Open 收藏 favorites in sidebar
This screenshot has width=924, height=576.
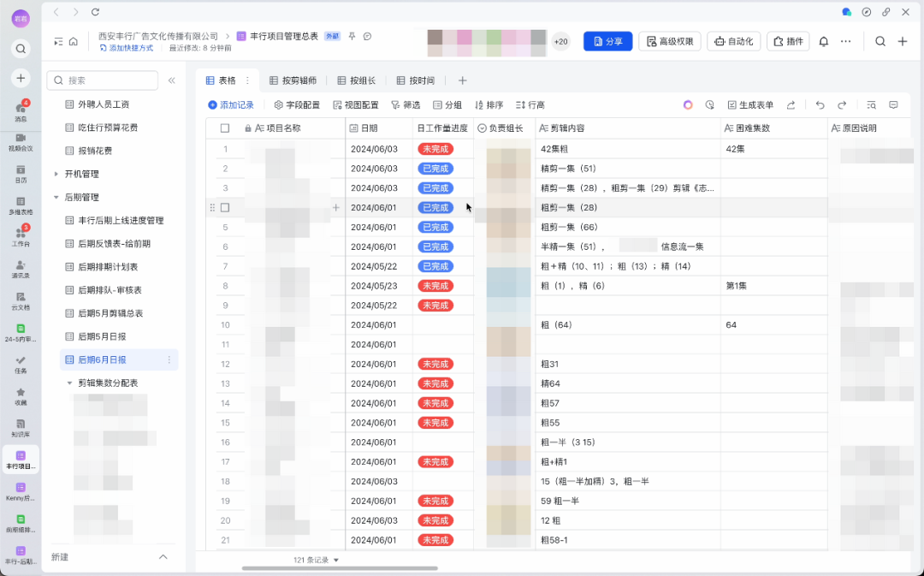21,397
